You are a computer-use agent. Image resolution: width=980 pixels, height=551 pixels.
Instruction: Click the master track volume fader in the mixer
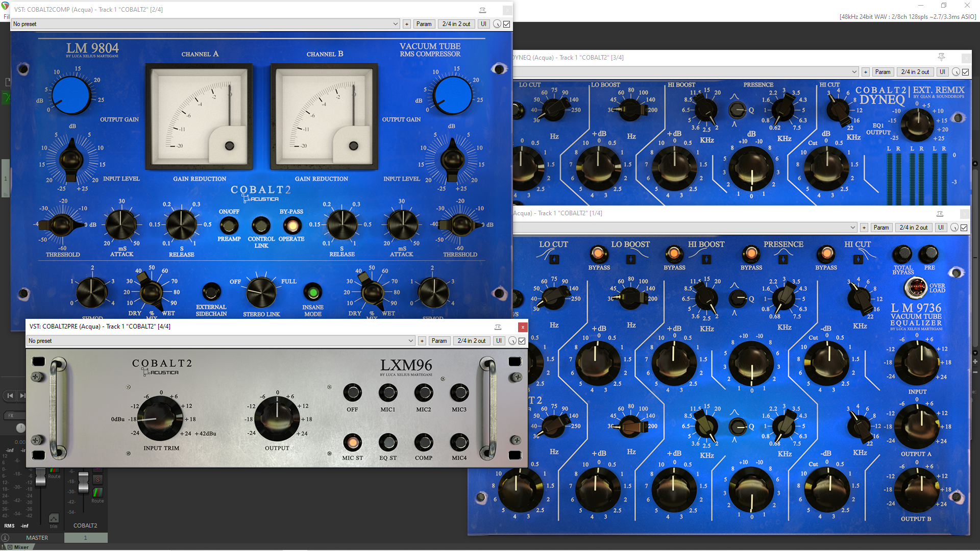point(40,477)
